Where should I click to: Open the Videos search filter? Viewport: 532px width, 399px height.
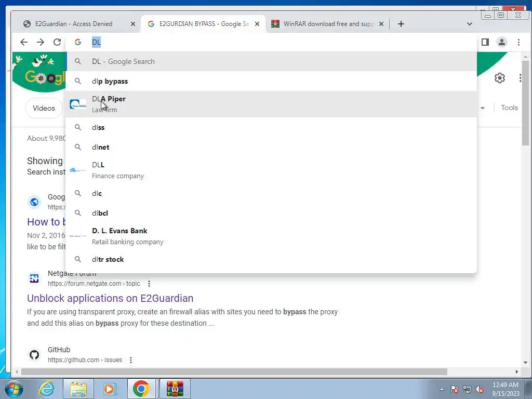click(44, 108)
